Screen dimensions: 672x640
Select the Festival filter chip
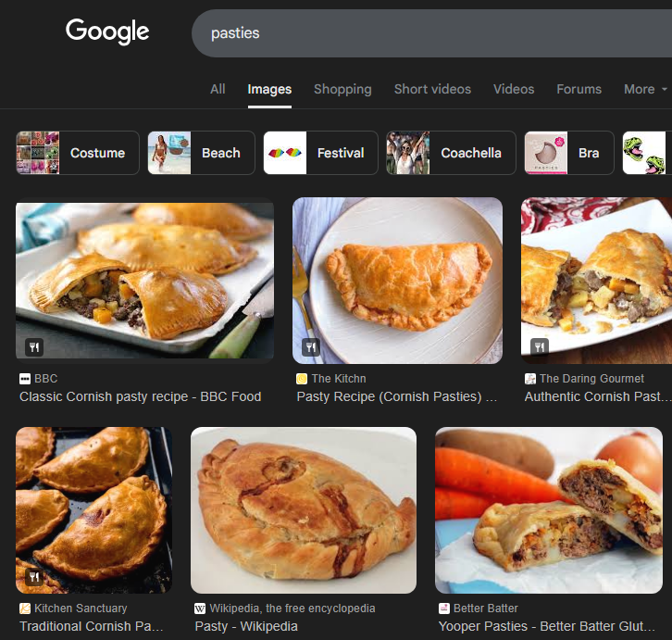point(320,153)
